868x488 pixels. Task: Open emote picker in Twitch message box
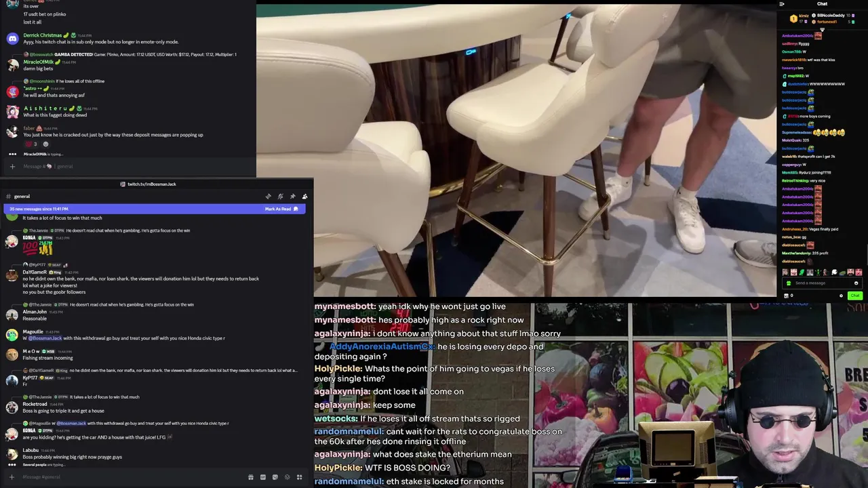856,283
